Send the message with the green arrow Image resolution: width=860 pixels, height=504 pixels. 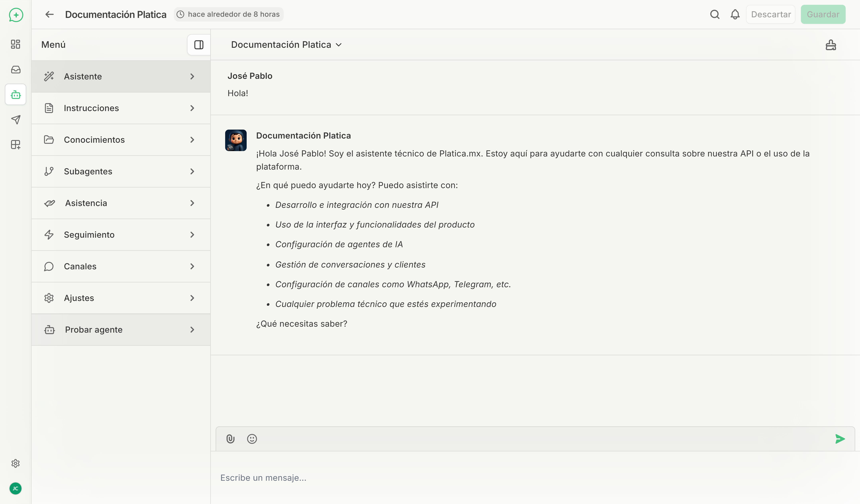coord(840,439)
